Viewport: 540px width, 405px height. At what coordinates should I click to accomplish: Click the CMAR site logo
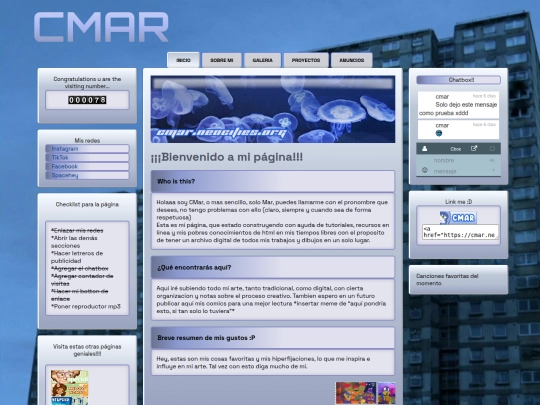point(101,27)
